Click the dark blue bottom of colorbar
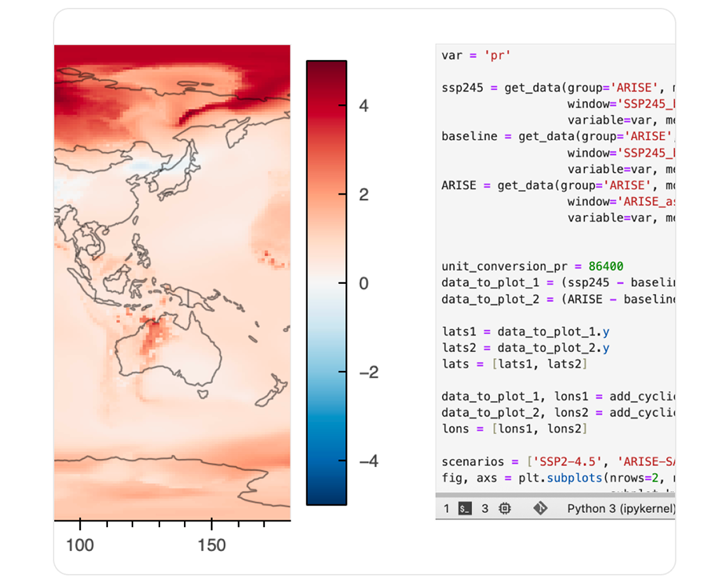Screen dimensions: 728x582 click(x=326, y=496)
